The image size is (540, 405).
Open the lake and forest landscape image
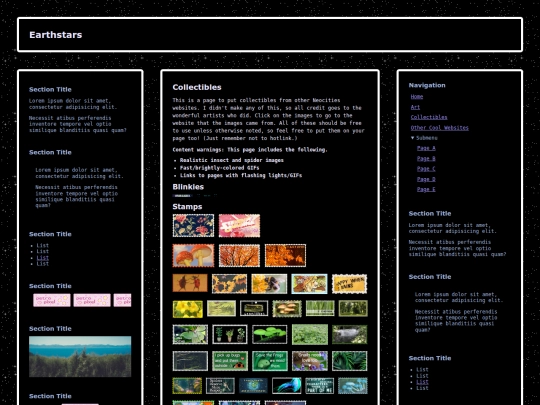(80, 356)
